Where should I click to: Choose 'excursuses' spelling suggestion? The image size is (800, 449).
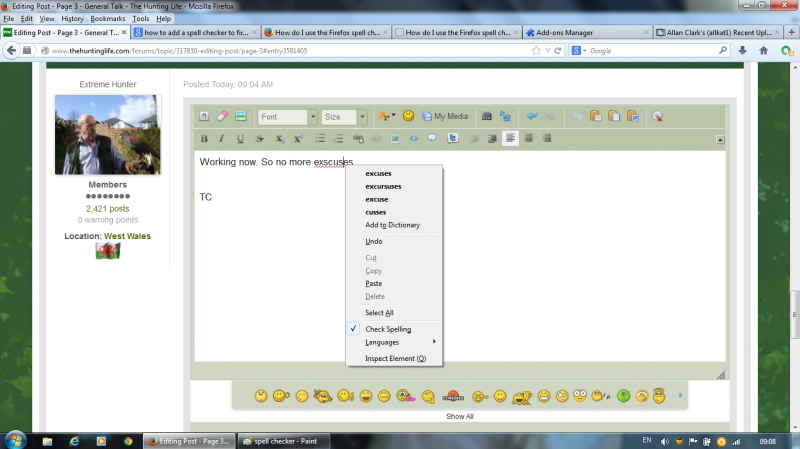point(383,187)
